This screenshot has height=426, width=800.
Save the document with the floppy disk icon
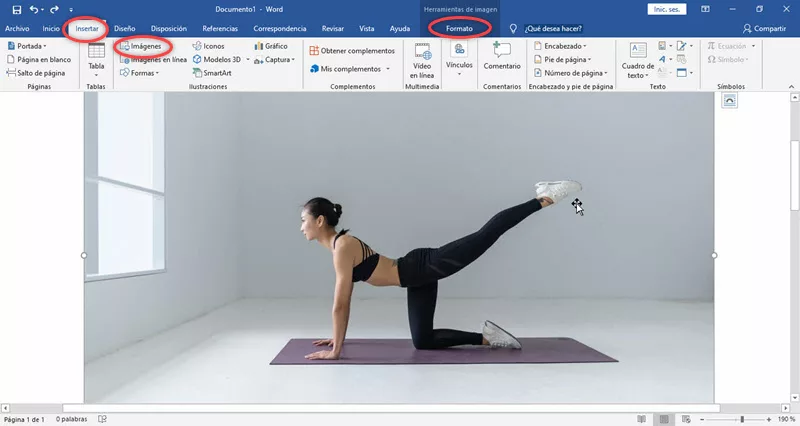17,9
